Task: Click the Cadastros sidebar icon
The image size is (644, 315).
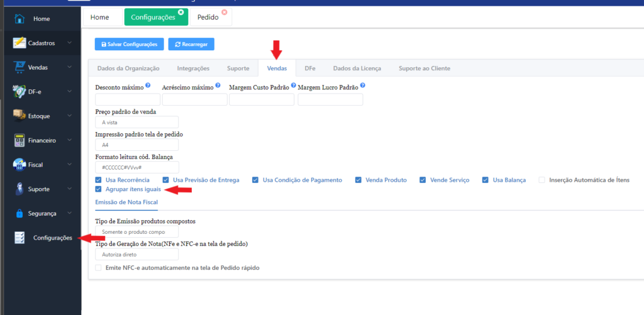Action: tap(19, 43)
